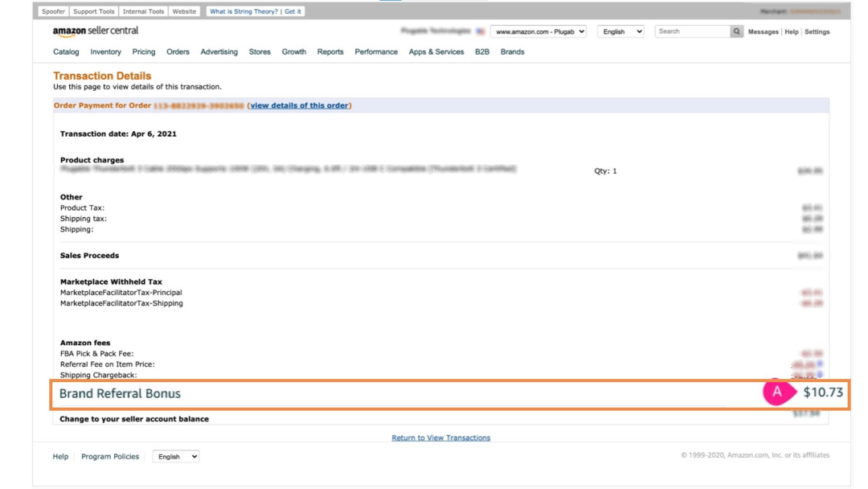Click MarketplaceFacilitatorTax-Principal row label

121,292
